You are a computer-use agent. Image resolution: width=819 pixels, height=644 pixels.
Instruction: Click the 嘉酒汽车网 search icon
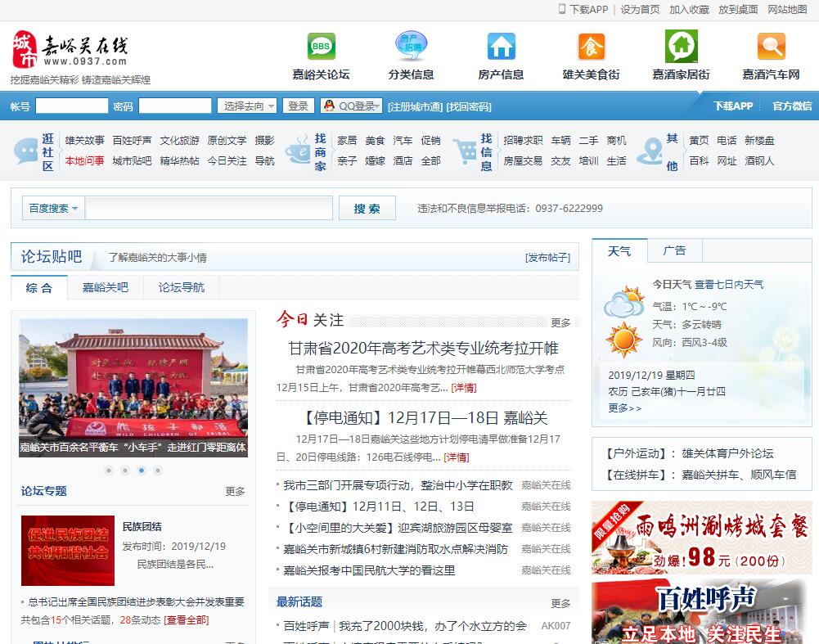(772, 46)
